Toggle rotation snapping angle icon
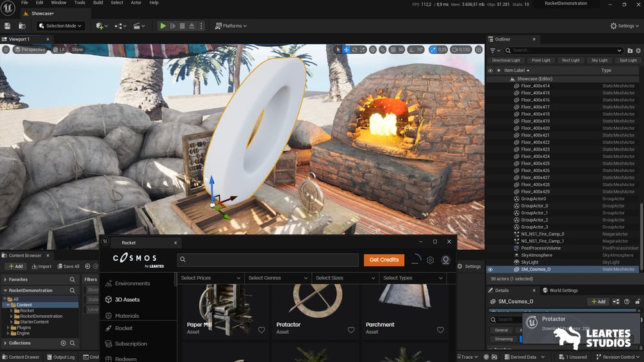 411,50
